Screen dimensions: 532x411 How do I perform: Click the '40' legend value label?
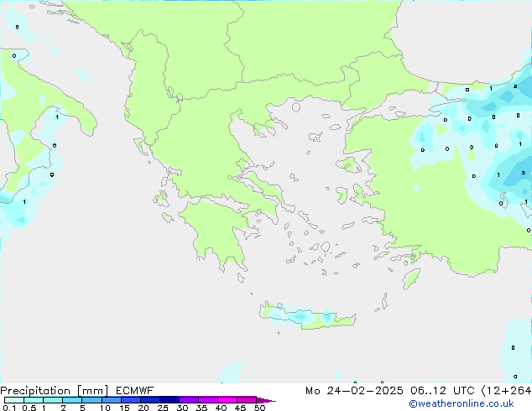tap(221, 408)
